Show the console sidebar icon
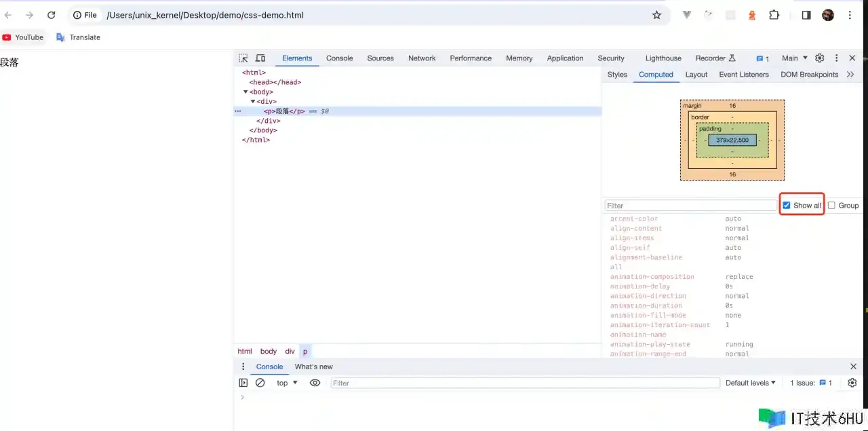Viewport: 868px width, 431px height. pyautogui.click(x=243, y=383)
